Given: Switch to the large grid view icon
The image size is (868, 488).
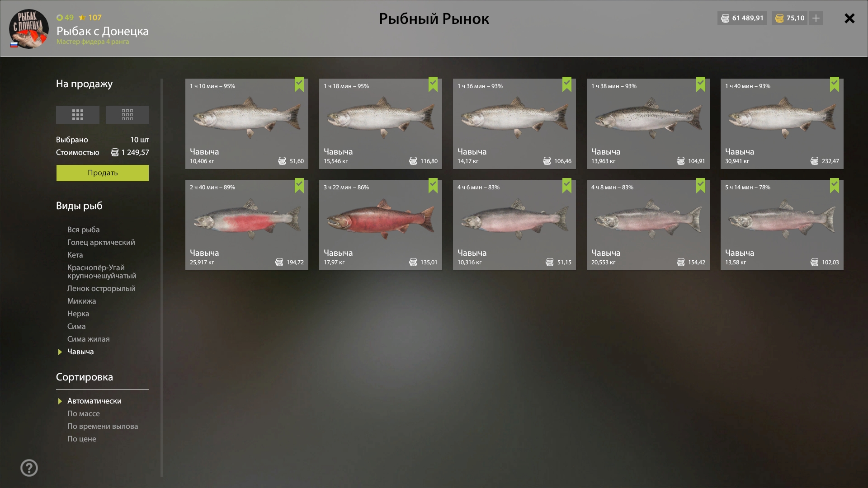Looking at the screenshot, I should pyautogui.click(x=78, y=115).
